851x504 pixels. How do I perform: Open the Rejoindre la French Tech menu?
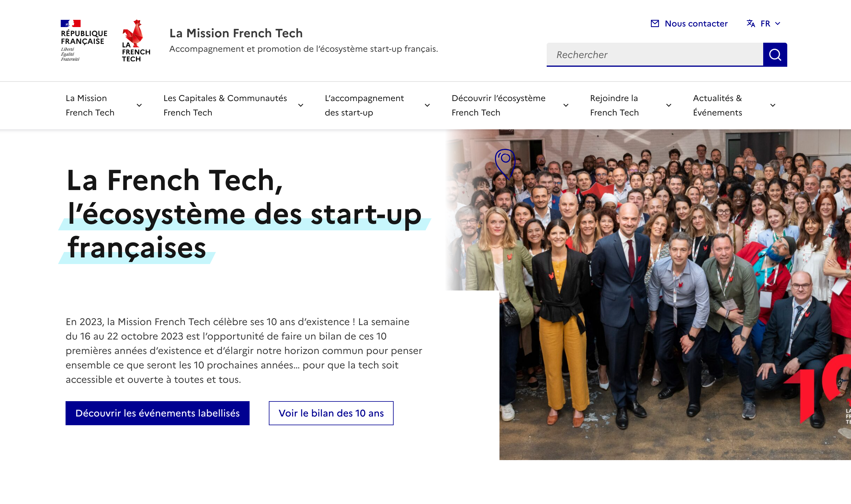point(614,105)
